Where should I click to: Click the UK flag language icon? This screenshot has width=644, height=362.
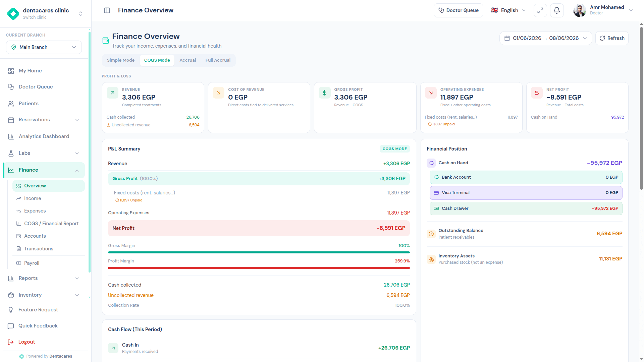[494, 10]
